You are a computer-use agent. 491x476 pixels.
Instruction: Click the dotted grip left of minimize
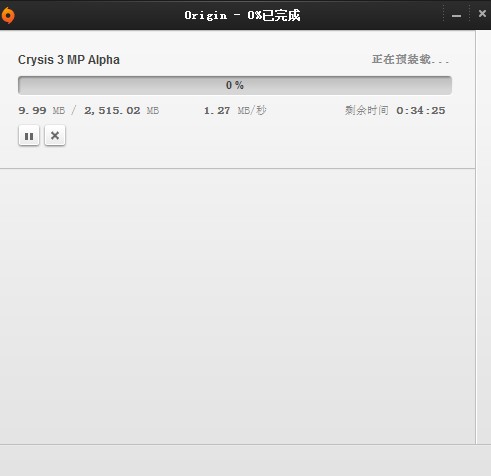pos(444,13)
